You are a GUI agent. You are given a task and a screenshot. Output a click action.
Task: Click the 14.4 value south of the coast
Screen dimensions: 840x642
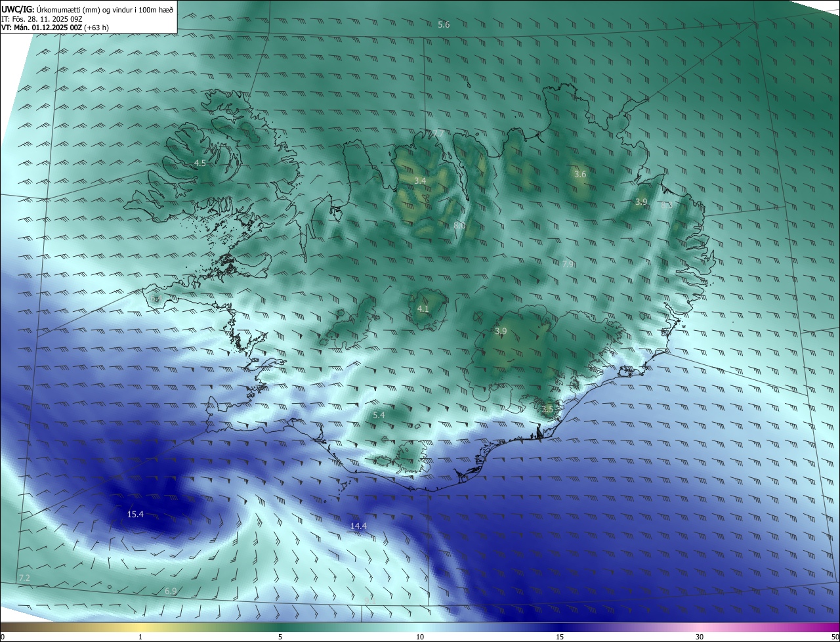coord(358,526)
